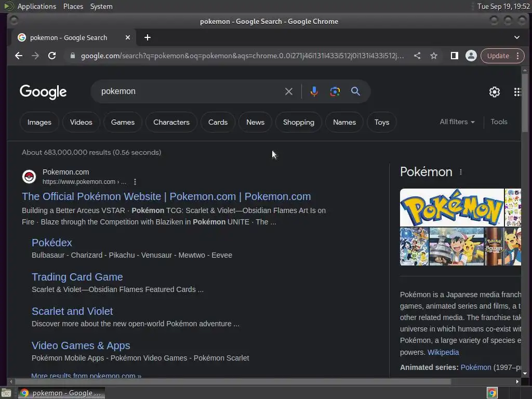Viewport: 532px width, 399px height.
Task: Open the Places menu
Action: [x=73, y=6]
